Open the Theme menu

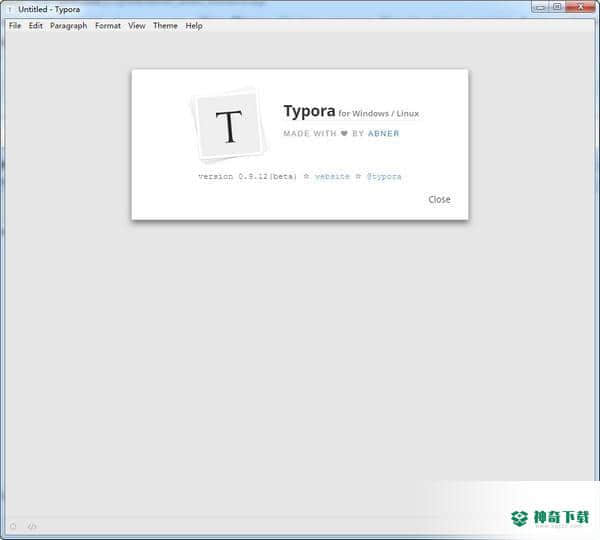point(165,26)
